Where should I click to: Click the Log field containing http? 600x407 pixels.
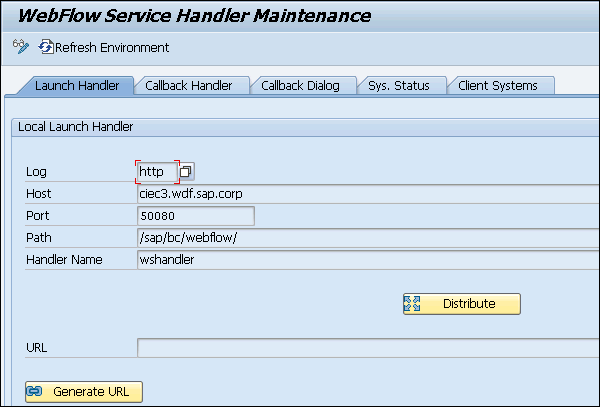pyautogui.click(x=157, y=172)
